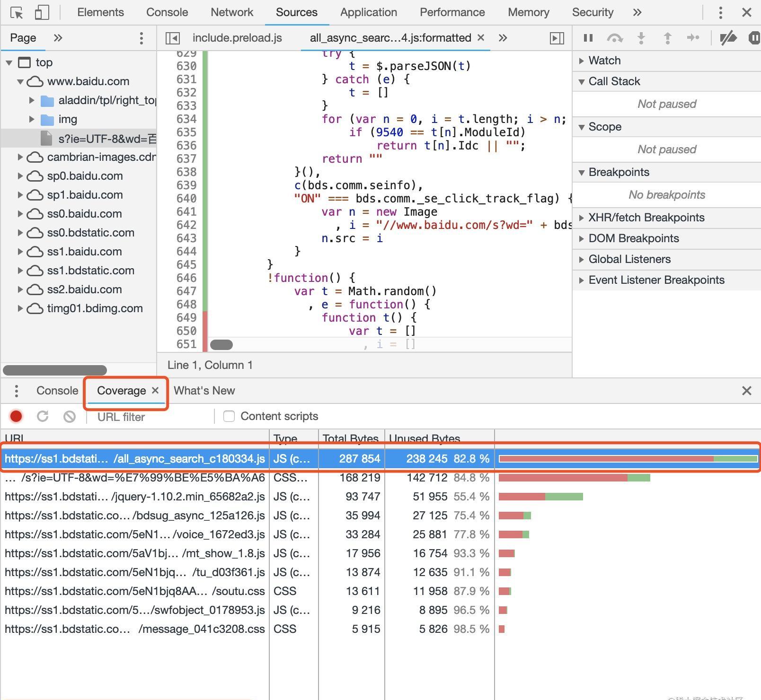This screenshot has height=700, width=761.
Task: Open the Performance tab
Action: 452,12
